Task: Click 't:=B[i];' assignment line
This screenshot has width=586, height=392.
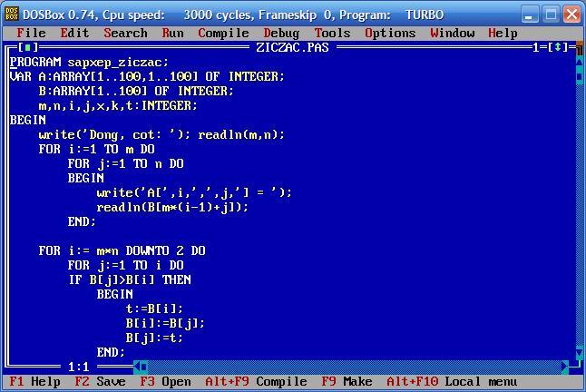Action: (x=154, y=309)
